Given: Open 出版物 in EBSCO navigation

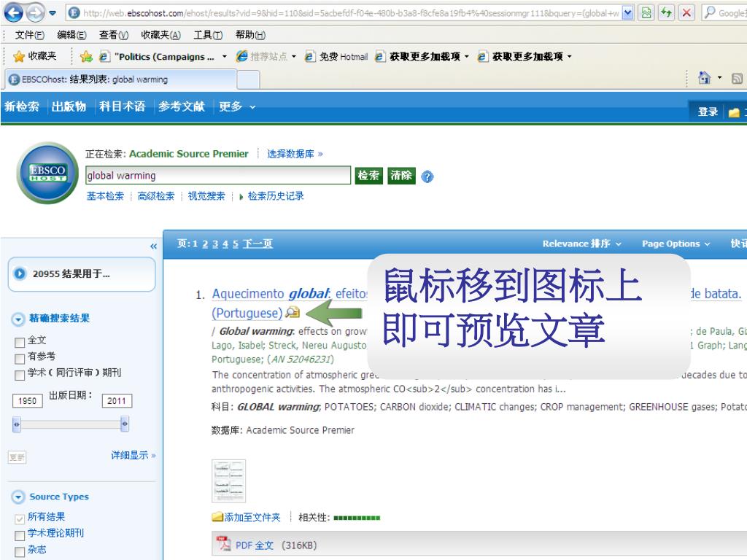Looking at the screenshot, I should click(69, 106).
